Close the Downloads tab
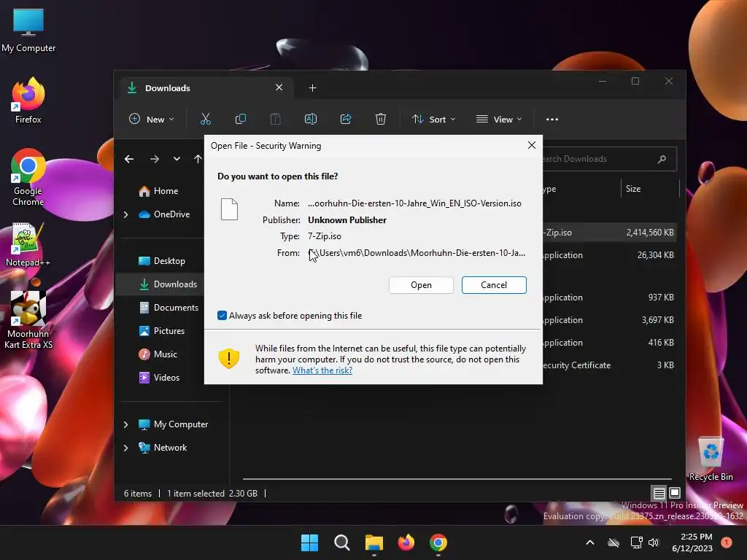Viewport: 747px width, 560px height. point(279,87)
